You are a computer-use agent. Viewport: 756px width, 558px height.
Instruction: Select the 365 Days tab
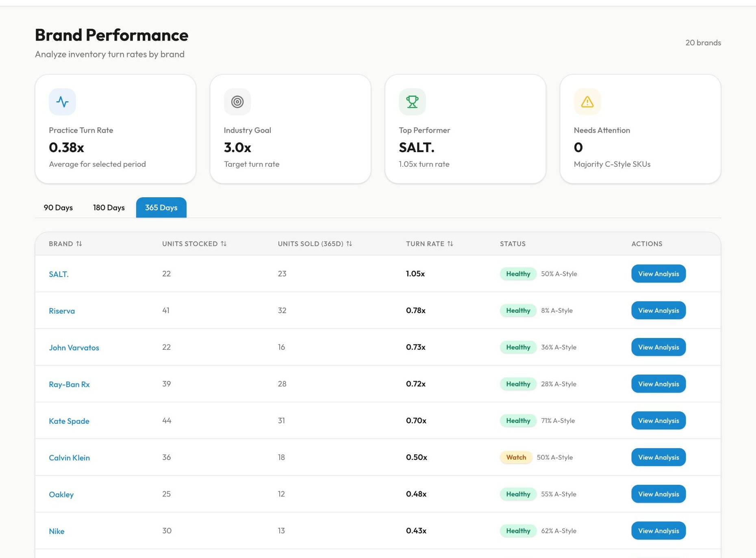pyautogui.click(x=161, y=207)
